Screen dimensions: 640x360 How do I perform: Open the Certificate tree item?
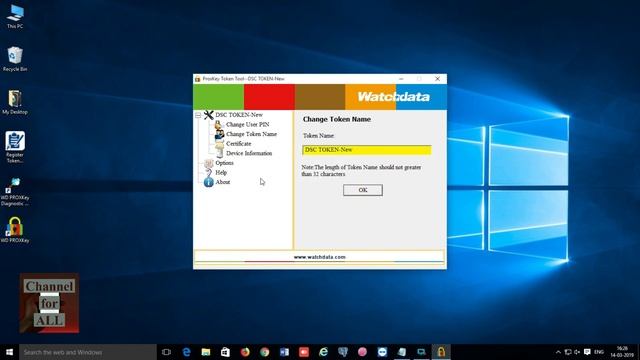[238, 144]
